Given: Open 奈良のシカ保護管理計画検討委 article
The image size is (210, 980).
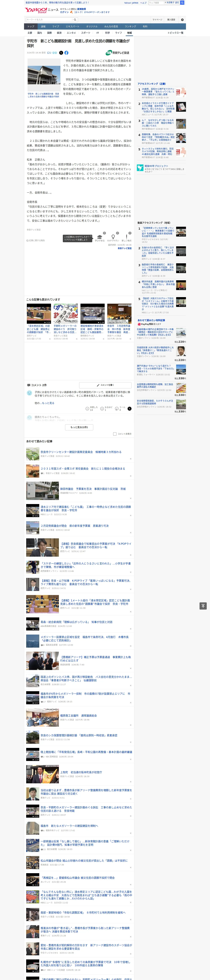Looking at the screenshot, I should [x=79, y=735].
